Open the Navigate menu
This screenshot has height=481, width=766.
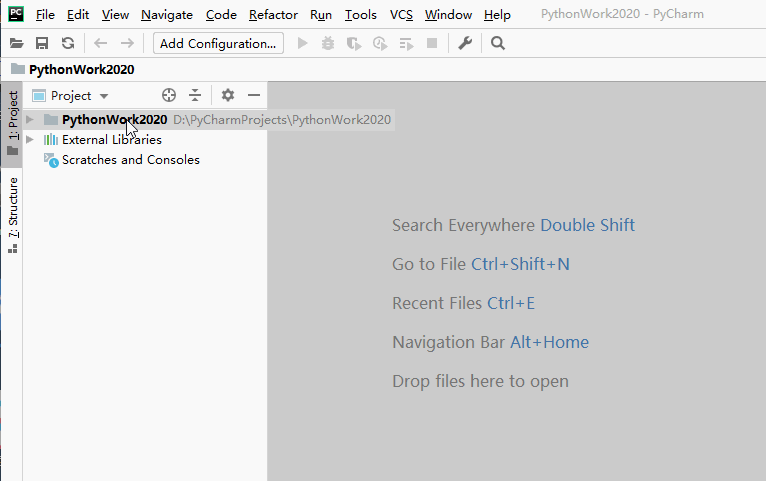[x=167, y=15]
